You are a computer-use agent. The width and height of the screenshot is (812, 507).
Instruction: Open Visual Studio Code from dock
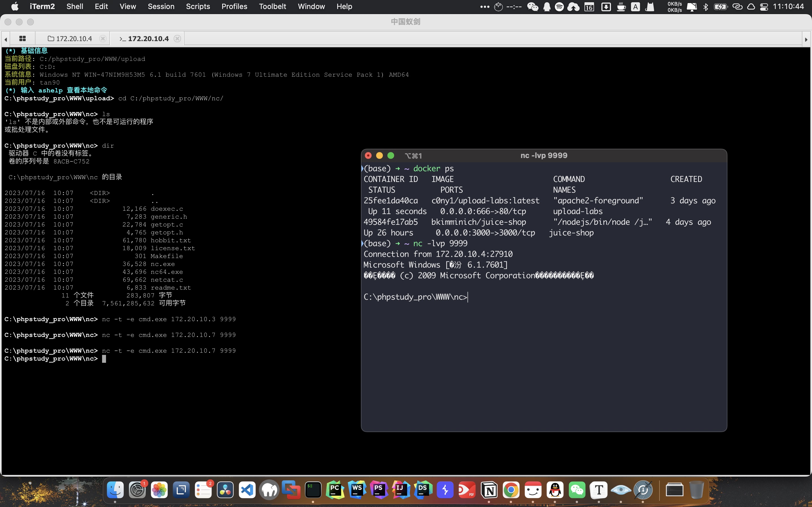coord(247,490)
